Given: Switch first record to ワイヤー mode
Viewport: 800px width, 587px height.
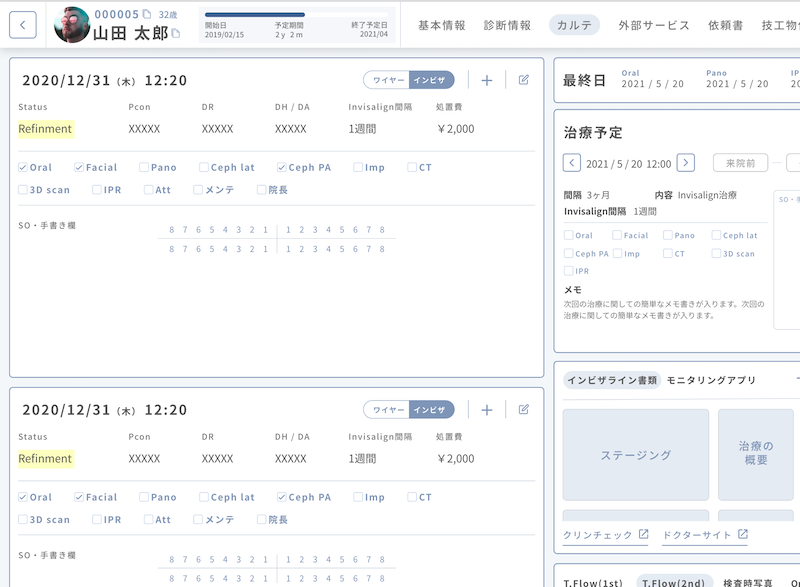Looking at the screenshot, I should pos(386,80).
